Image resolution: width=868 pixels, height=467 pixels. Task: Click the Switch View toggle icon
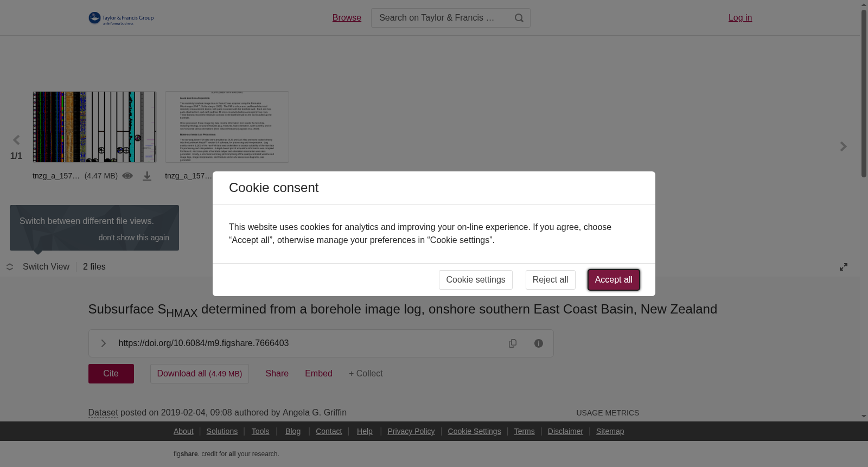[10, 267]
